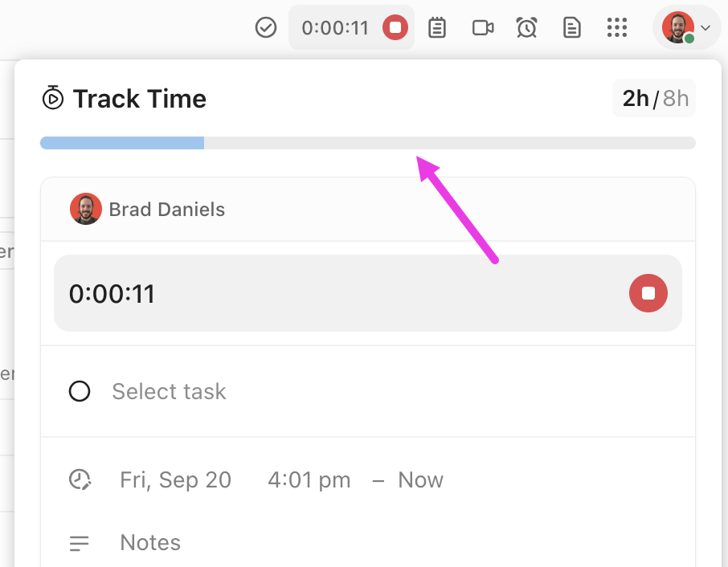Click the 2h / 8h time summary
The image size is (728, 567).
(x=653, y=98)
